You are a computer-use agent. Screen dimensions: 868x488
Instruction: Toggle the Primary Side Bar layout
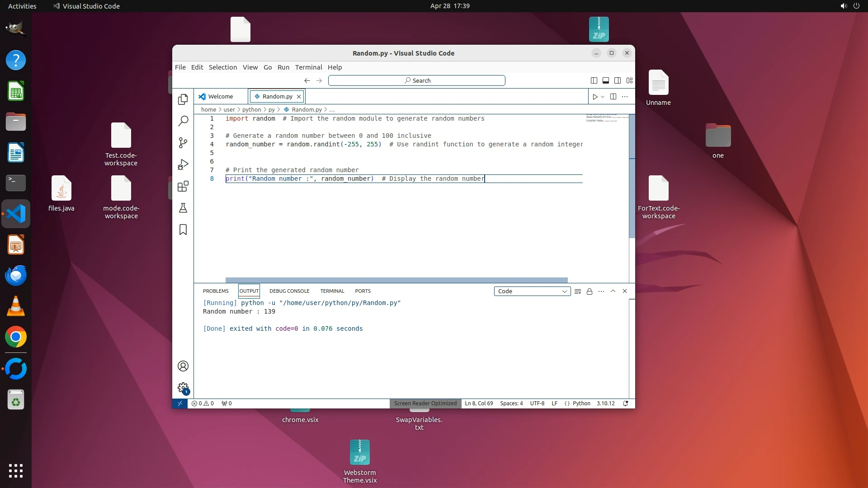coord(594,80)
